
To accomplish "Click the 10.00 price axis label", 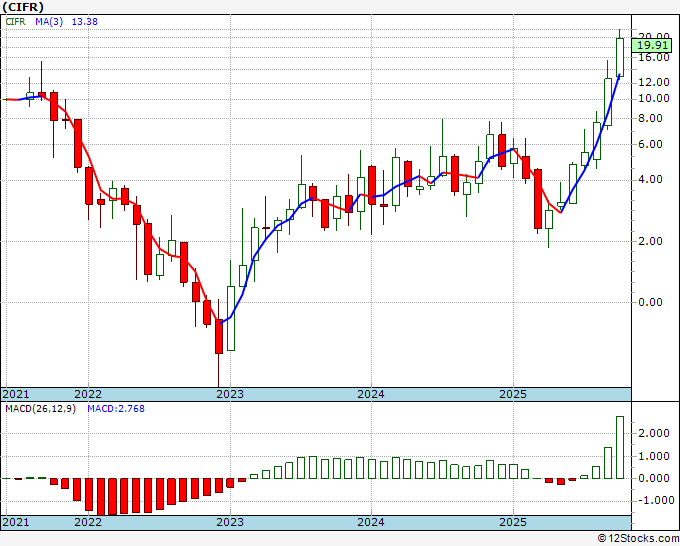I will (x=651, y=98).
